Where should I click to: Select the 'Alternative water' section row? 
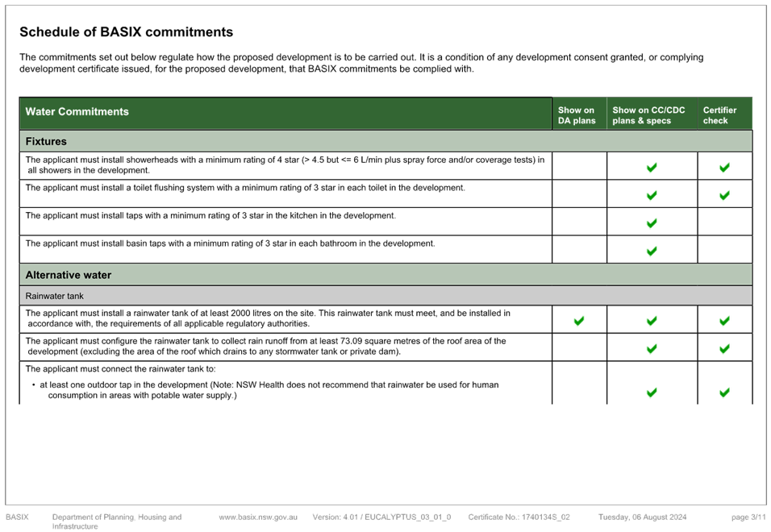click(386, 275)
